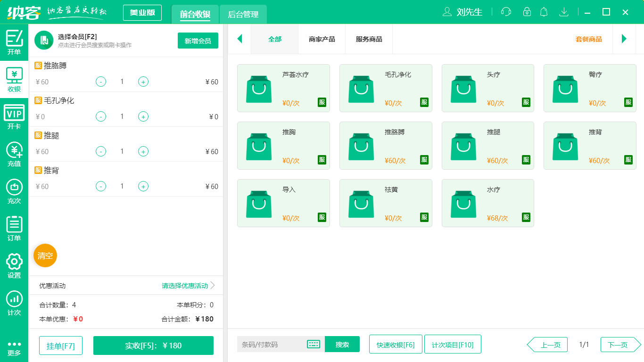Decrease quantity of 毛孔净化 item
The image size is (644, 362).
coord(101,116)
